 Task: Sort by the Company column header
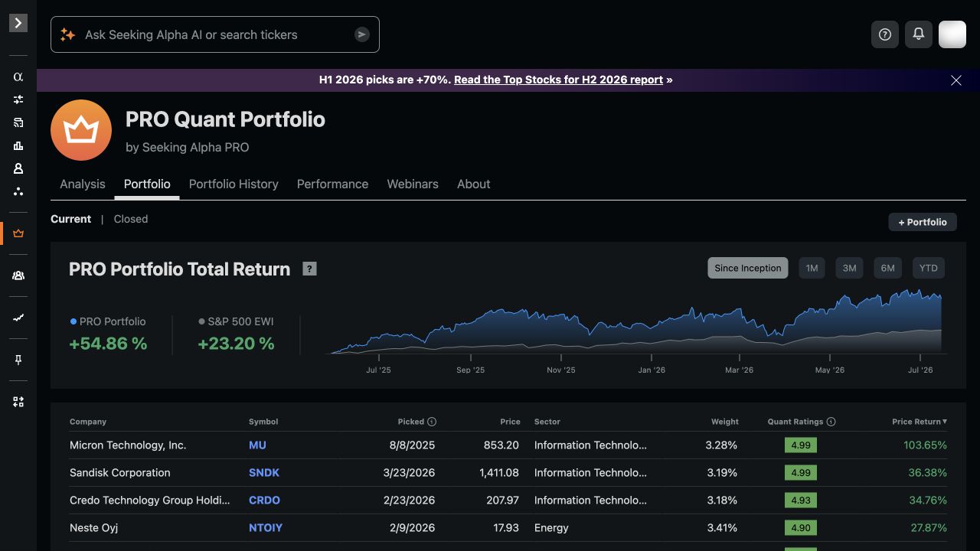(88, 422)
